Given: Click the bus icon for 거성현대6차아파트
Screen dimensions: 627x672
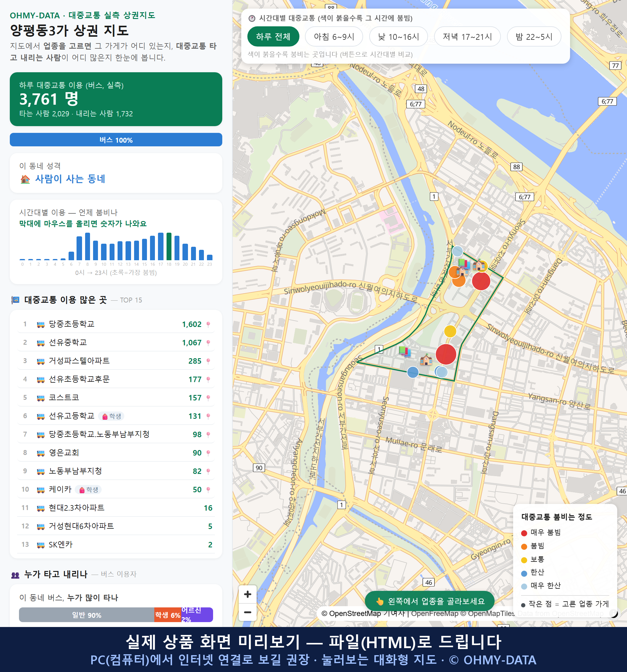Looking at the screenshot, I should tap(40, 526).
